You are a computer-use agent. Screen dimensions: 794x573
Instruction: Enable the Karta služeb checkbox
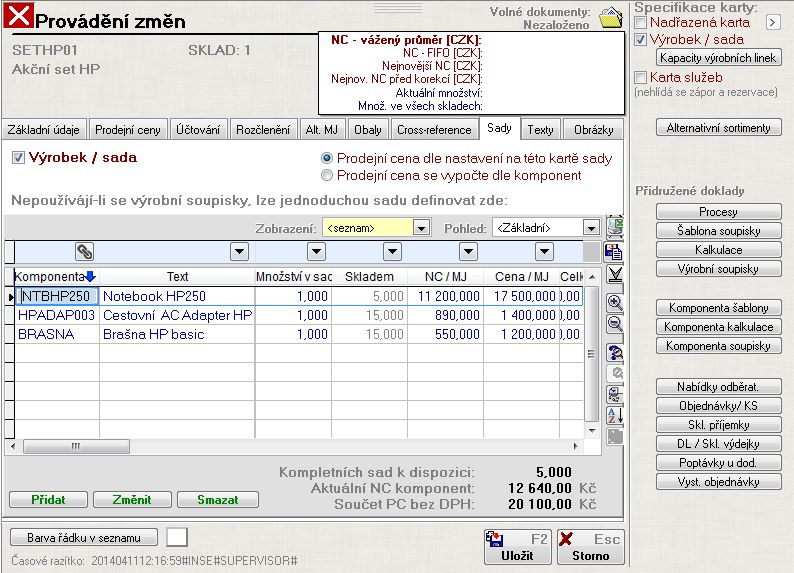pyautogui.click(x=640, y=77)
